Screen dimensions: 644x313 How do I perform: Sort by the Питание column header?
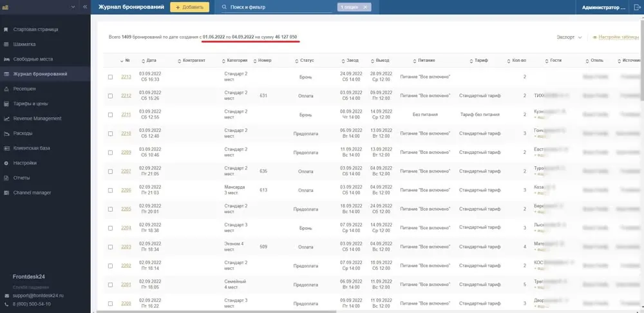(424, 61)
